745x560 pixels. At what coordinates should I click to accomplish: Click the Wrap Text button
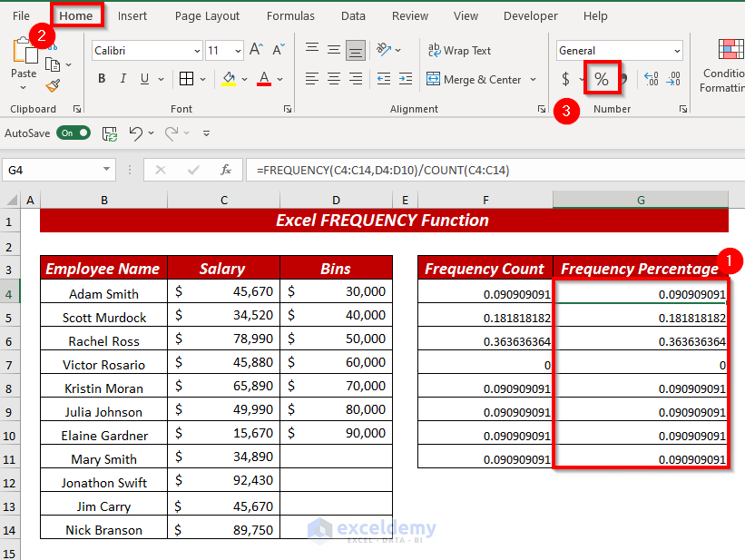coord(458,51)
